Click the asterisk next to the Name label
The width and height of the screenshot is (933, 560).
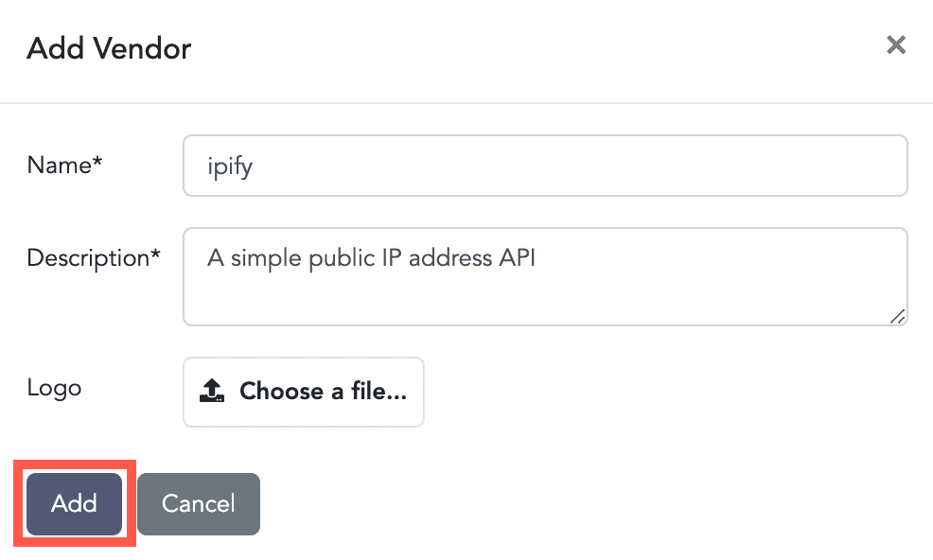click(x=97, y=164)
